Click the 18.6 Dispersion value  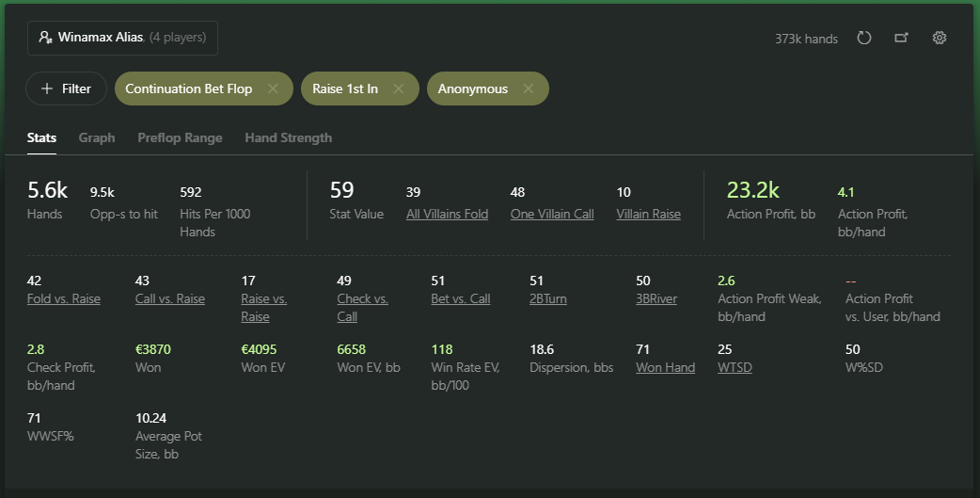(542, 349)
